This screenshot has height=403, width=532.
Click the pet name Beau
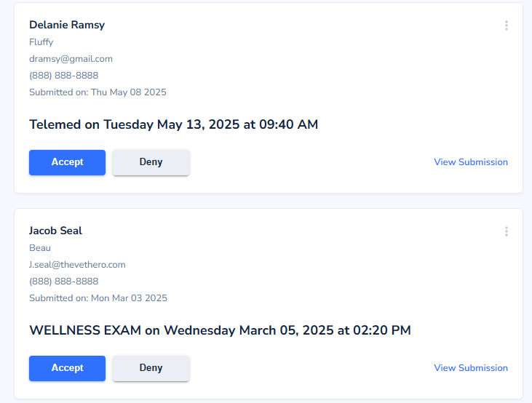coord(40,248)
